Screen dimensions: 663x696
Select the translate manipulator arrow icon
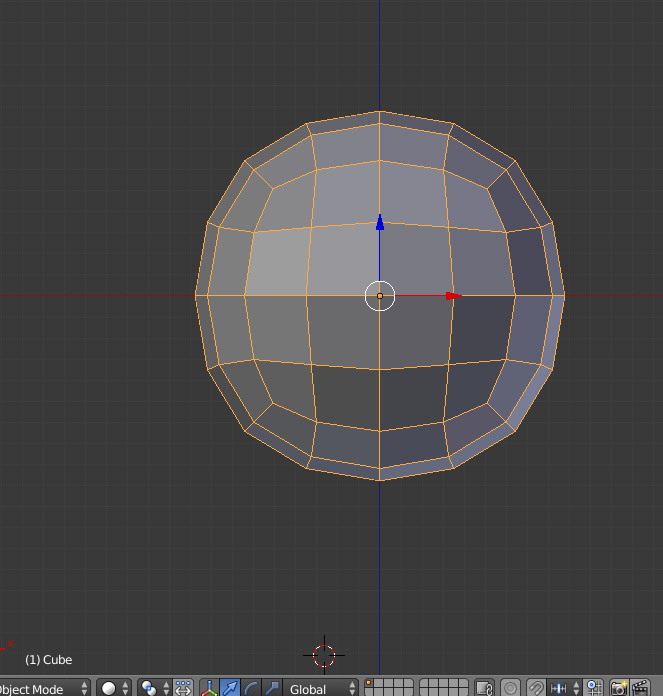(230, 688)
